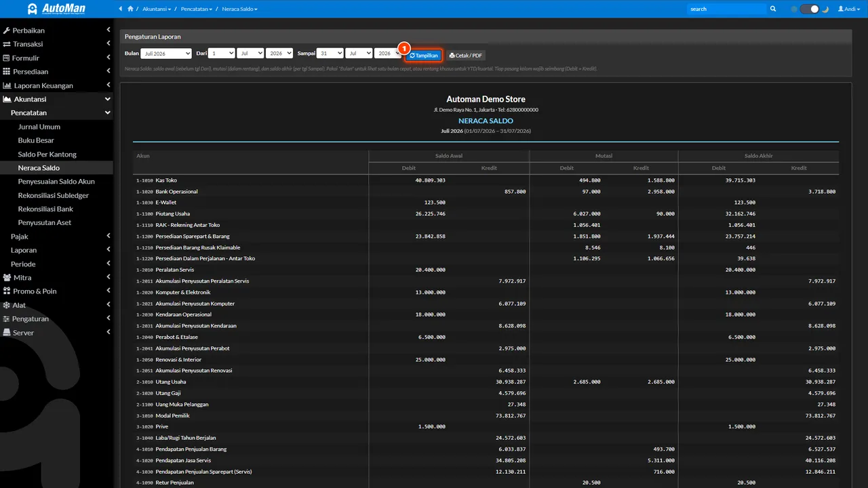
Task: Expand the Server sidebar section
Action: click(x=57, y=332)
